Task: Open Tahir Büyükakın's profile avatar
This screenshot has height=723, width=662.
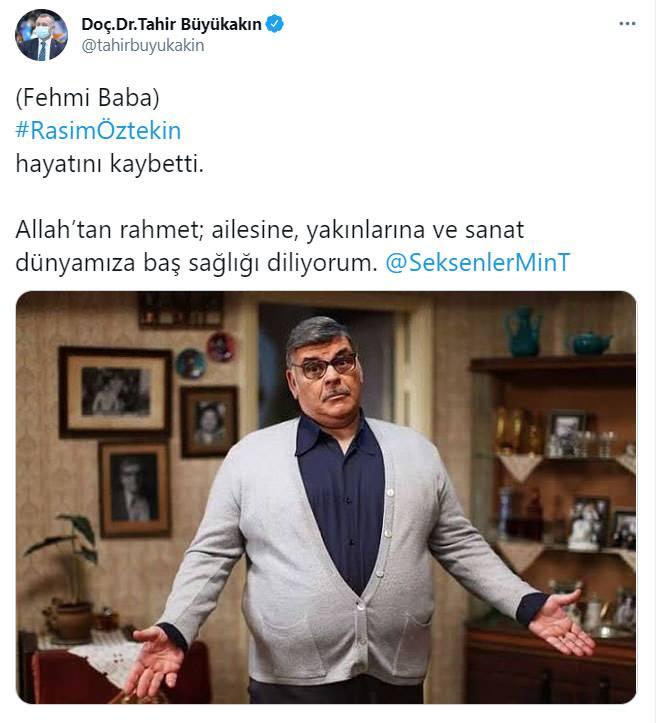Action: [x=41, y=35]
